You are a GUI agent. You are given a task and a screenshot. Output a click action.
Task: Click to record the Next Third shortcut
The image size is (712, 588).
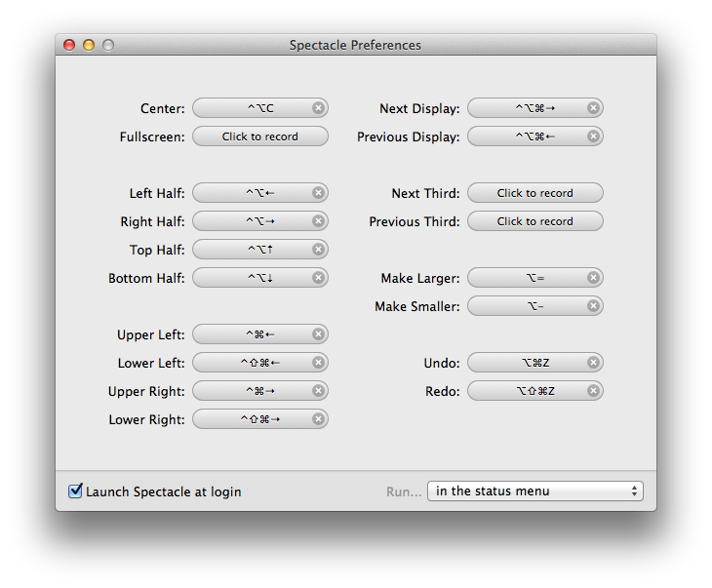[534, 193]
